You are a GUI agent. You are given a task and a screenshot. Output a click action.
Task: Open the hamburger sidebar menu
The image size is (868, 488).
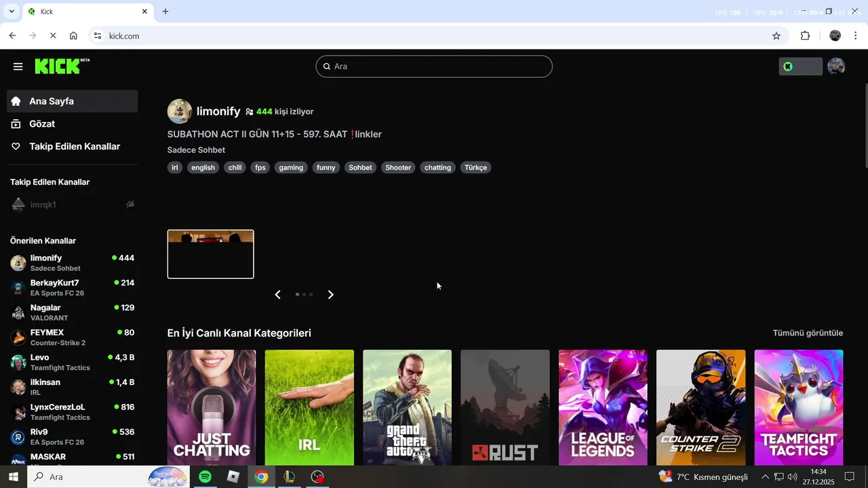pos(18,66)
